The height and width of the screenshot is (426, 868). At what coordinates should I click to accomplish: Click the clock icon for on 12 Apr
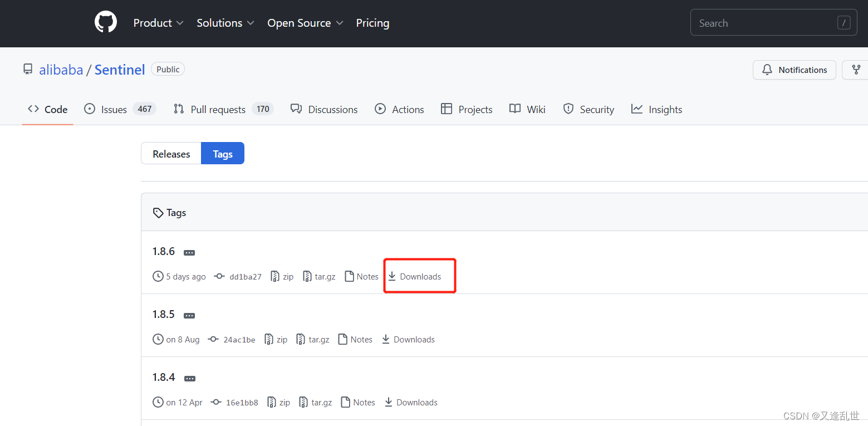(x=158, y=402)
